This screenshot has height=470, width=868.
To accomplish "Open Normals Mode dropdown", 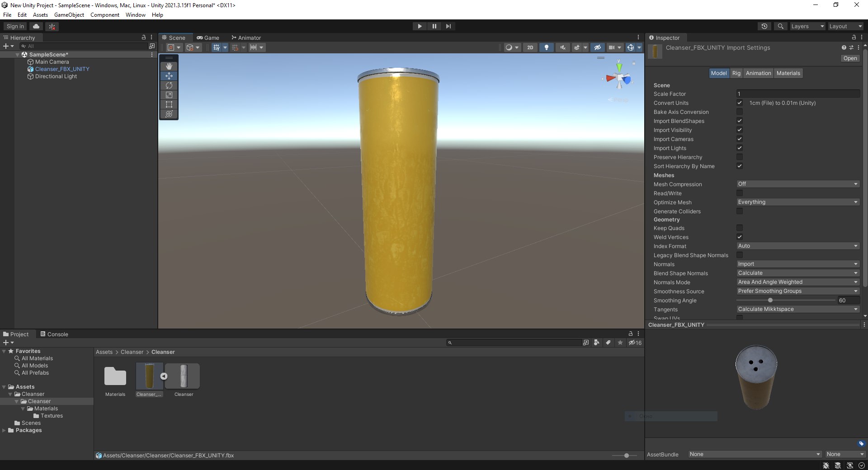I will point(798,282).
